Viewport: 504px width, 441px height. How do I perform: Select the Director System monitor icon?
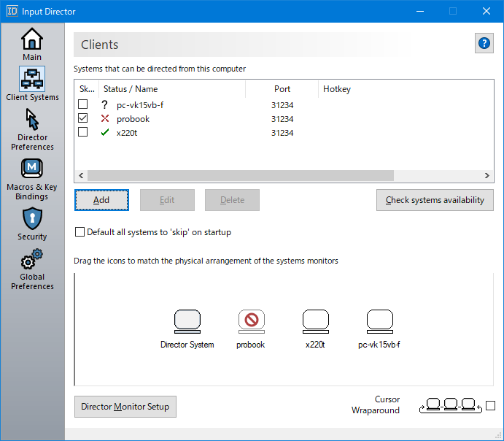click(x=187, y=321)
